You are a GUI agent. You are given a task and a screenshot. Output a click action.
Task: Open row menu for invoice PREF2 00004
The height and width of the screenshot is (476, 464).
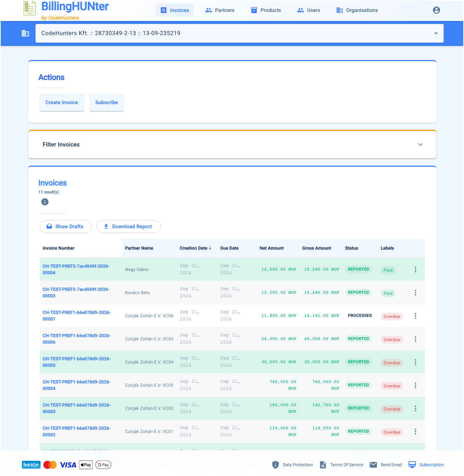coord(416,269)
